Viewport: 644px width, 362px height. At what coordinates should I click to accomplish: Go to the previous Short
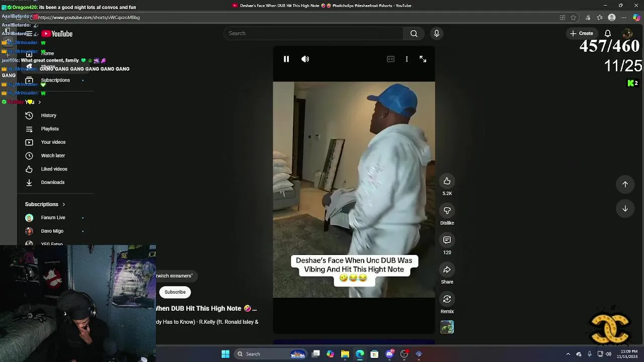point(625,184)
